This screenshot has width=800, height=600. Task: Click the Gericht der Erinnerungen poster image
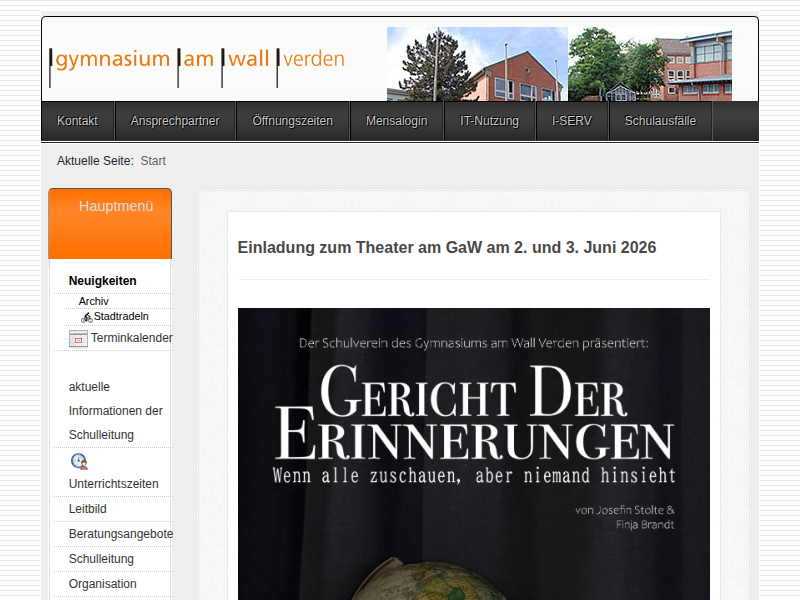coord(473,454)
